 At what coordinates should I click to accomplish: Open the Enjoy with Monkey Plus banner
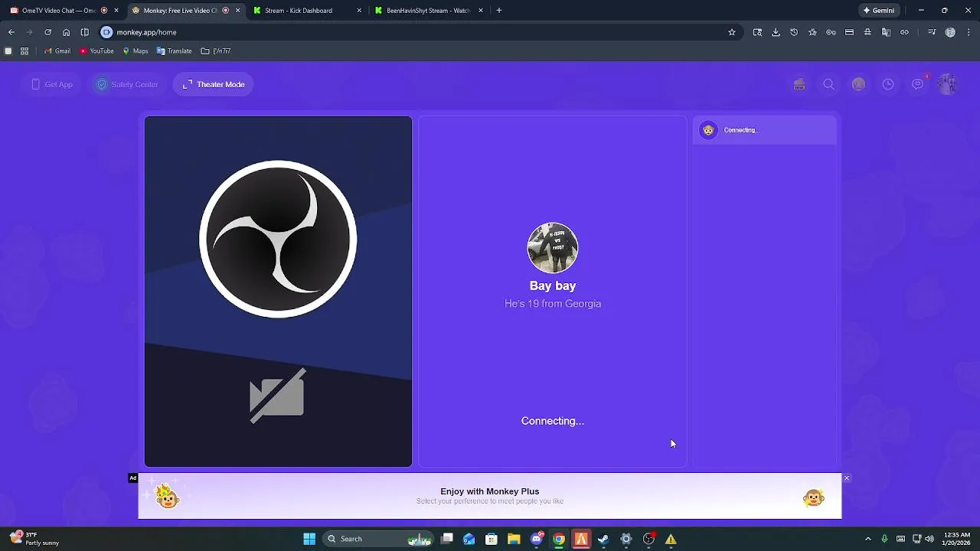coord(490,496)
